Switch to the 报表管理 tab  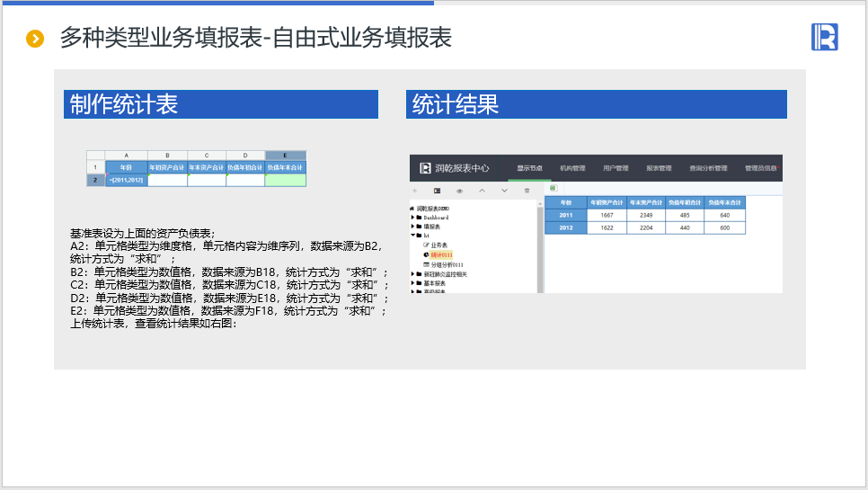(659, 168)
